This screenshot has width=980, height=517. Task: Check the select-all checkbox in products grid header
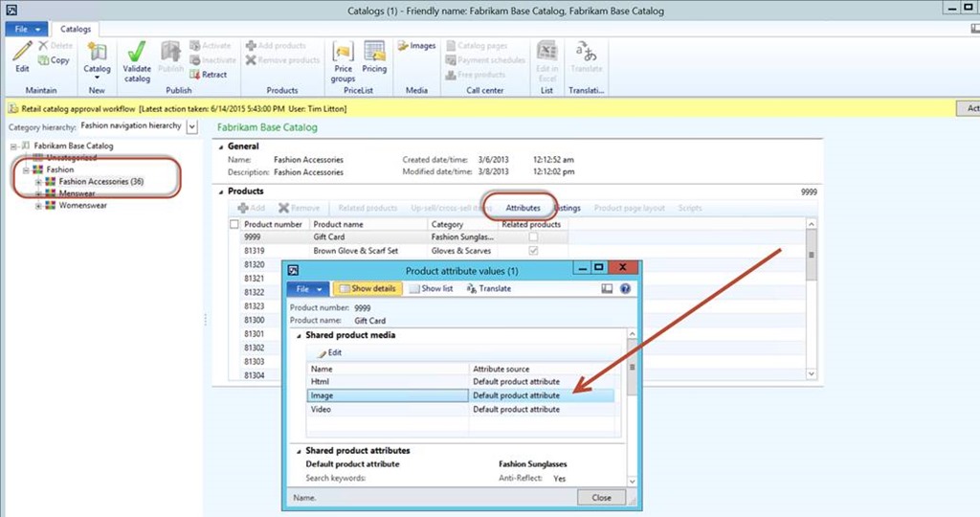(234, 224)
